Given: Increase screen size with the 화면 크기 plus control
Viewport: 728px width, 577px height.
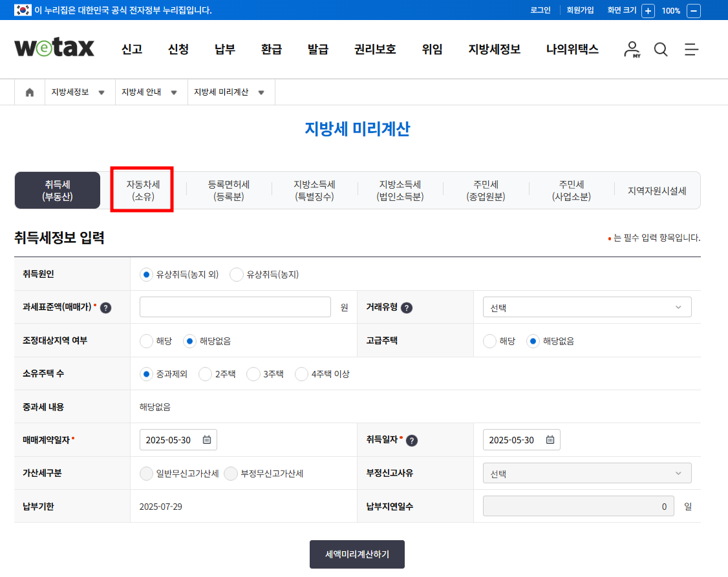Looking at the screenshot, I should pyautogui.click(x=648, y=10).
